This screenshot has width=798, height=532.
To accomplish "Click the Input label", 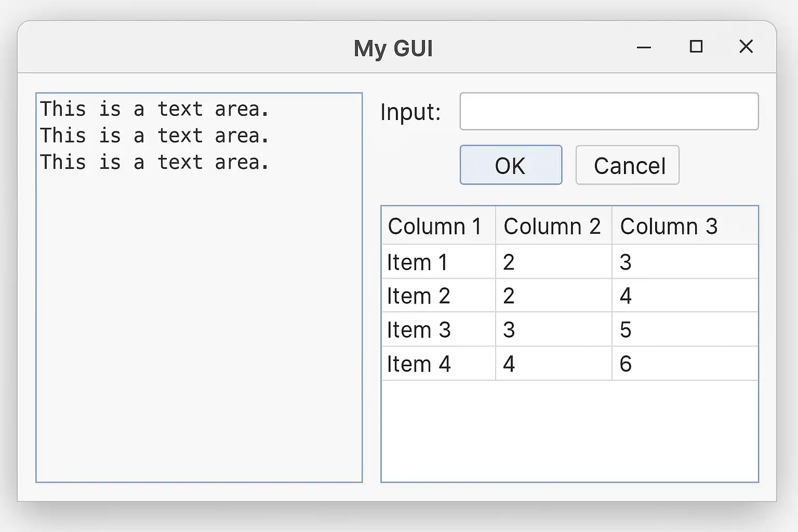I will click(x=410, y=112).
